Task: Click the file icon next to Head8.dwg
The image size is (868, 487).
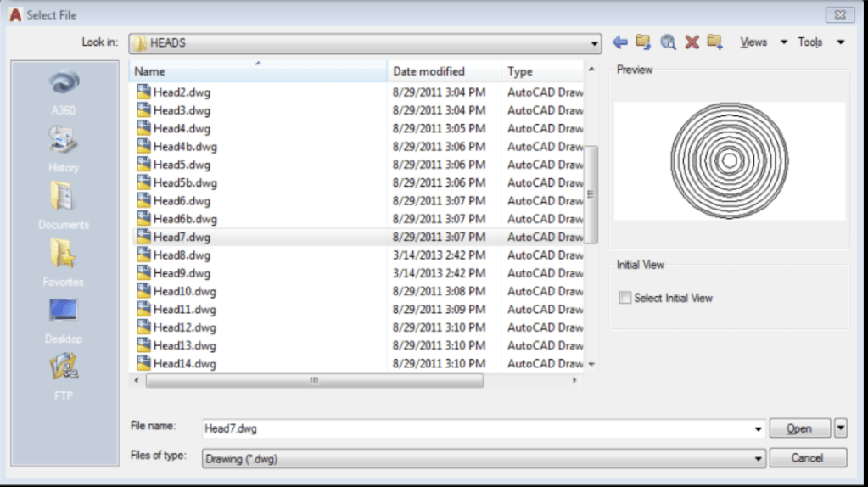Action: [144, 255]
